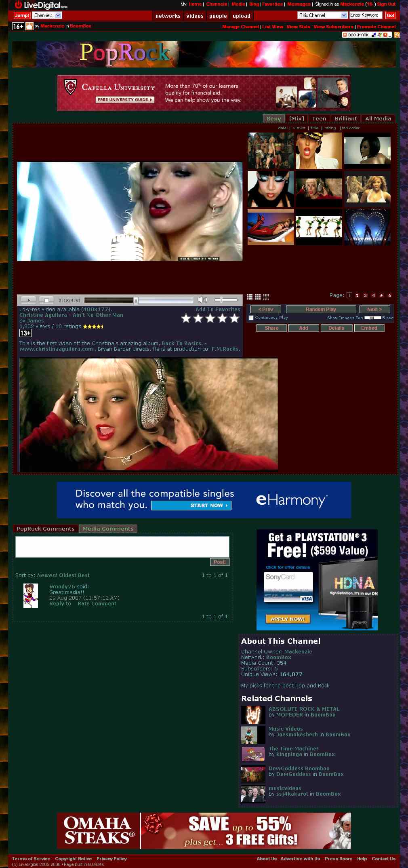Screen dimensions: 408x868
Task: Open the heart-stage silhouette thumbnail
Action: (x=367, y=227)
